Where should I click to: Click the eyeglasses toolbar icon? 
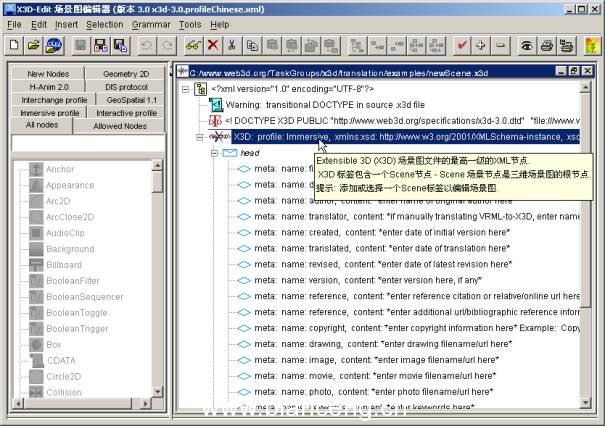(193, 46)
